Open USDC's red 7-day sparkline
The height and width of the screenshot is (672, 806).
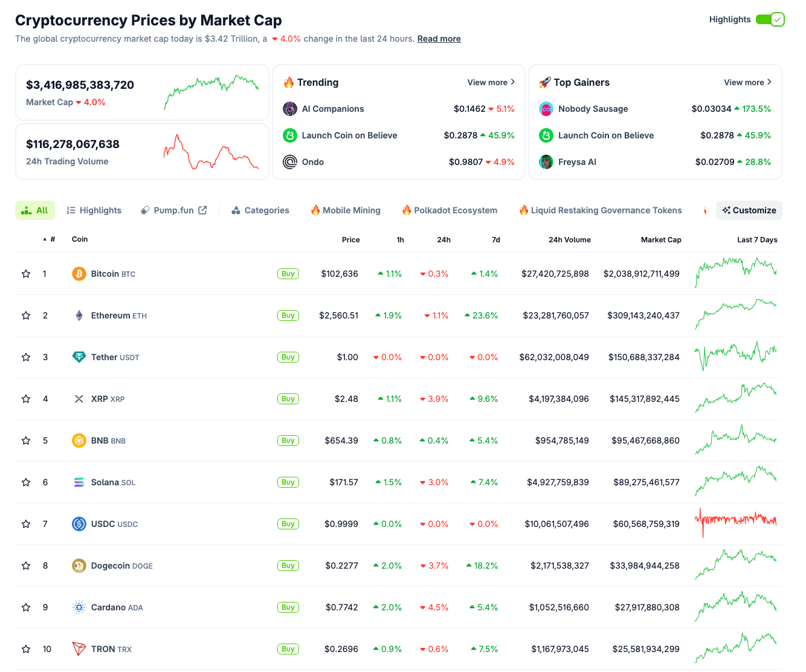click(x=736, y=523)
